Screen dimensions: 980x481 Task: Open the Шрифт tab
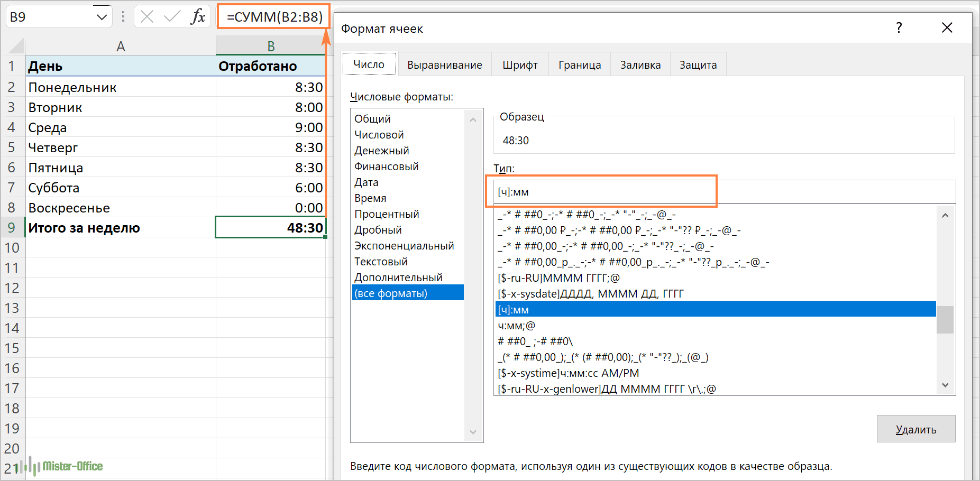click(519, 65)
